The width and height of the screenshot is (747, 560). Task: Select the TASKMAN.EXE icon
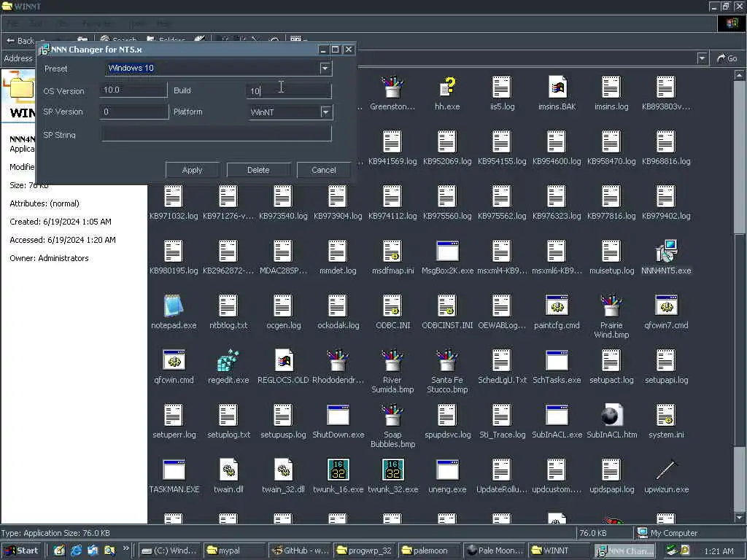tap(174, 470)
